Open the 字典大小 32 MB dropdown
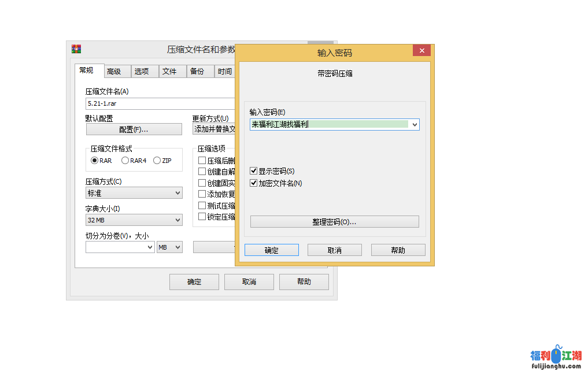Image resolution: width=588 pixels, height=375 pixels. point(134,220)
